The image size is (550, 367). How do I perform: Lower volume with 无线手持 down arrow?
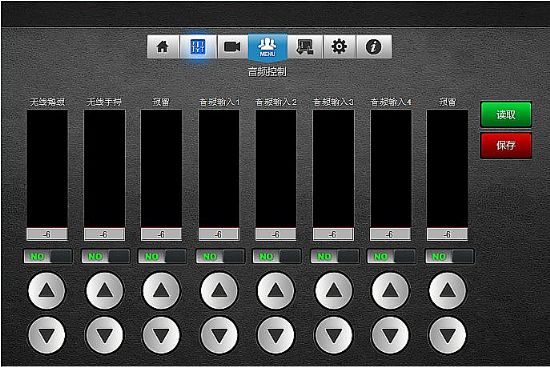(x=105, y=335)
